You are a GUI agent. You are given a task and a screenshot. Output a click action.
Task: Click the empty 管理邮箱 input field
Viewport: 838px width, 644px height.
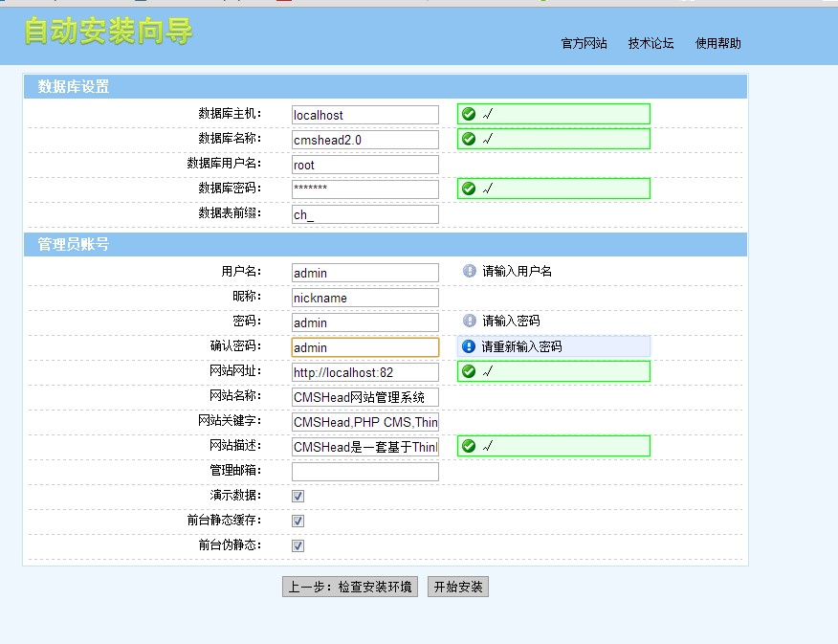pyautogui.click(x=364, y=471)
